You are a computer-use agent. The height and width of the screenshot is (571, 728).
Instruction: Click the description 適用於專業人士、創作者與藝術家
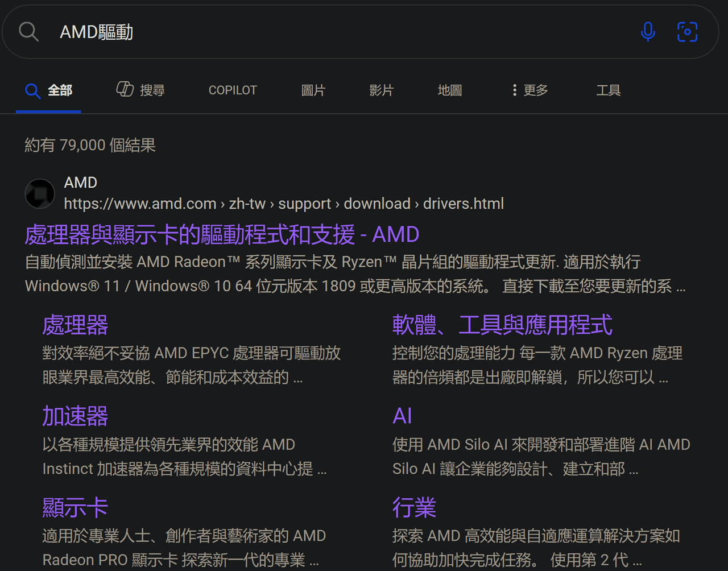184,548
